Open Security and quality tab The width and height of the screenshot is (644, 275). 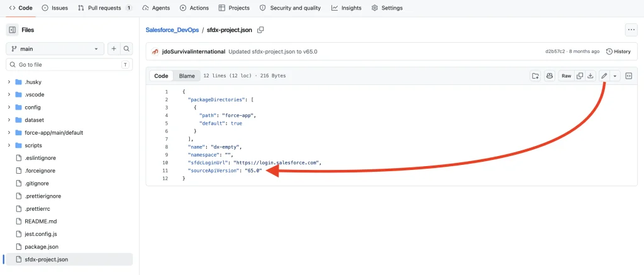291,8
